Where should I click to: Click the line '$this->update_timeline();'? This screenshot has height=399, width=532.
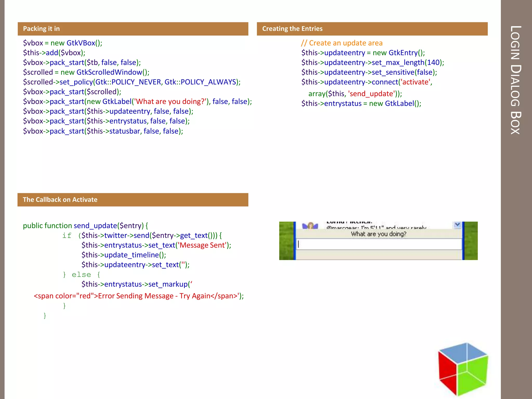click(x=124, y=255)
